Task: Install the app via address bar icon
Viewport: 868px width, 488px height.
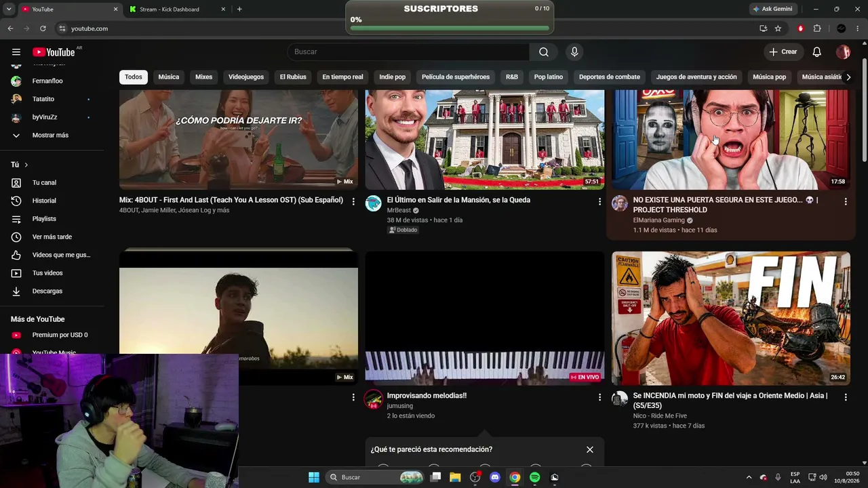Action: coord(764,28)
